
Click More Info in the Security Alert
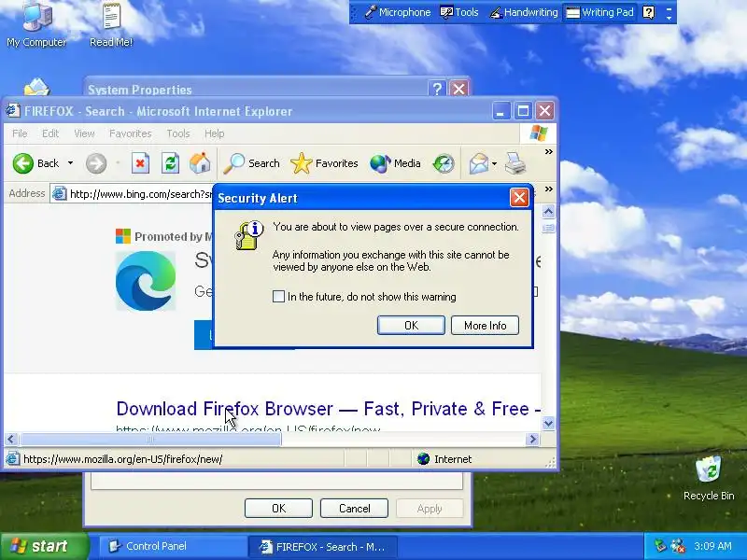click(485, 325)
